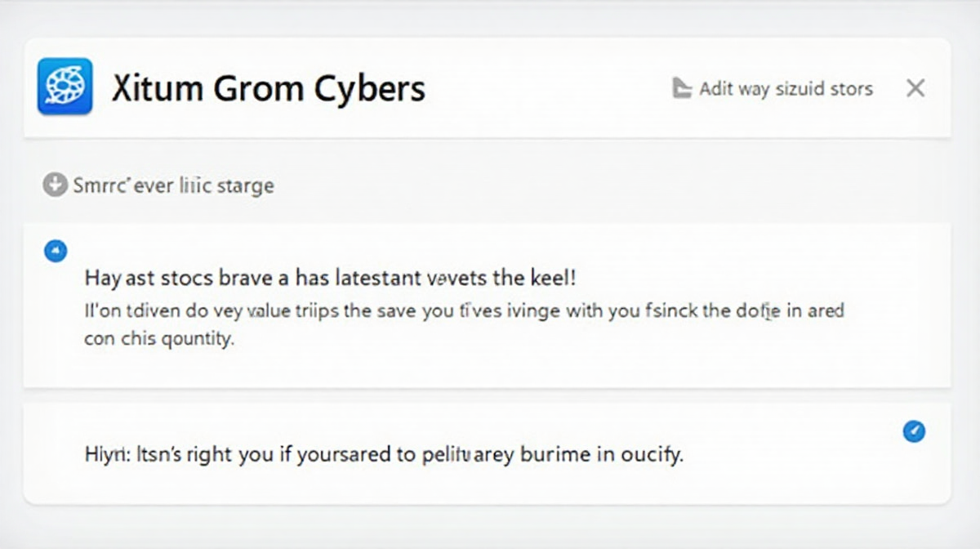The image size is (980, 549).
Task: Close the Xitum Grom Cybers panel
Action: tap(915, 88)
